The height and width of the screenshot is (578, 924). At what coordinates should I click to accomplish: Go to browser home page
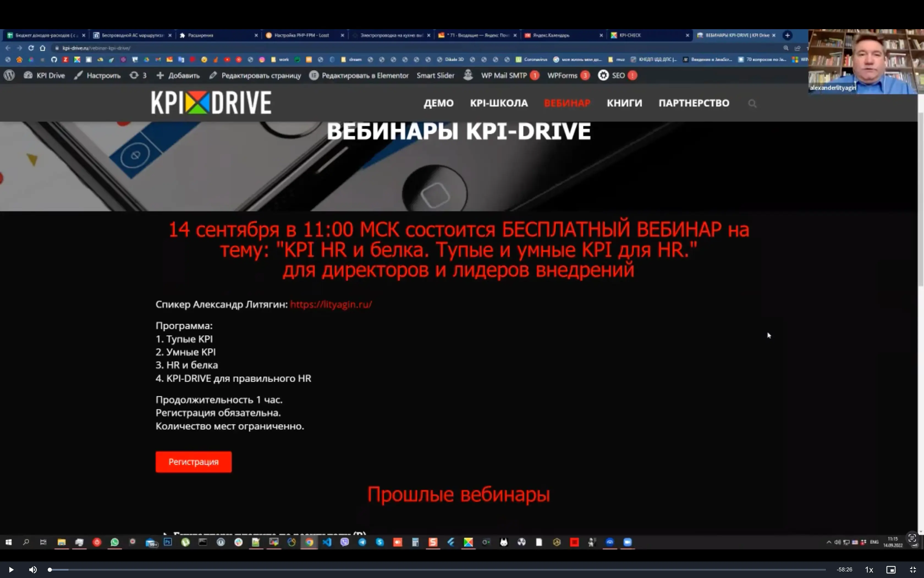(42, 48)
